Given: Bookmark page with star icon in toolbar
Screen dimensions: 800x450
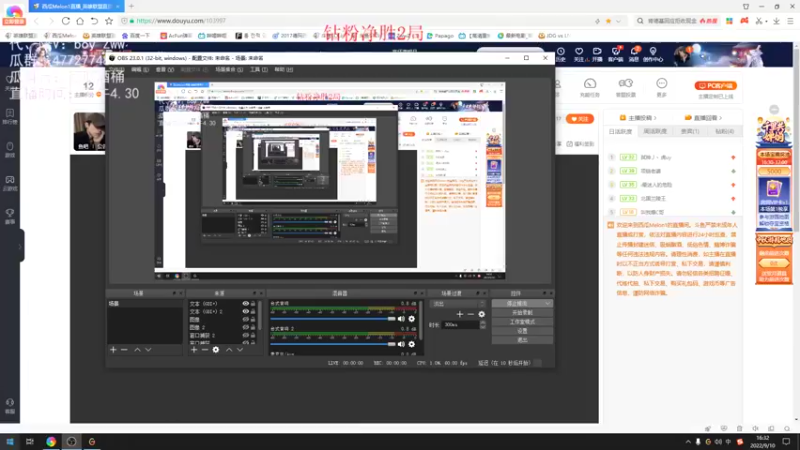Looking at the screenshot, I should [x=109, y=21].
